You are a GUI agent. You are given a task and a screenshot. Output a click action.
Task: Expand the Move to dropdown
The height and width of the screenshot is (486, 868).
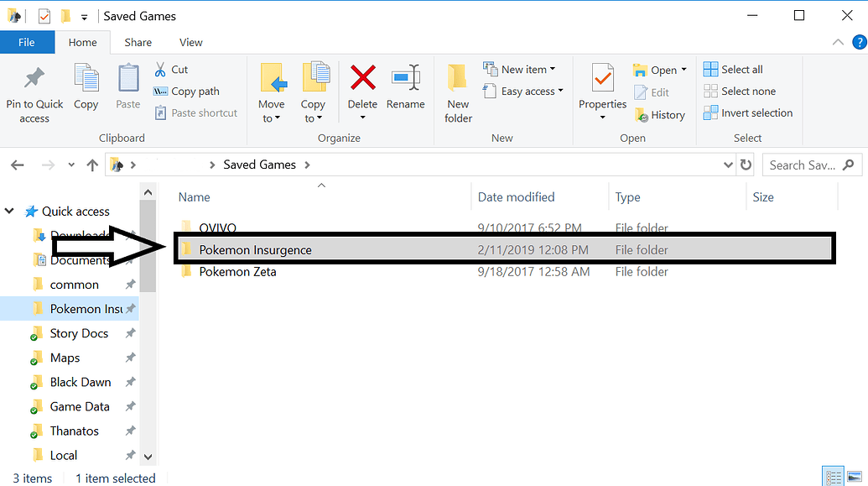[271, 118]
